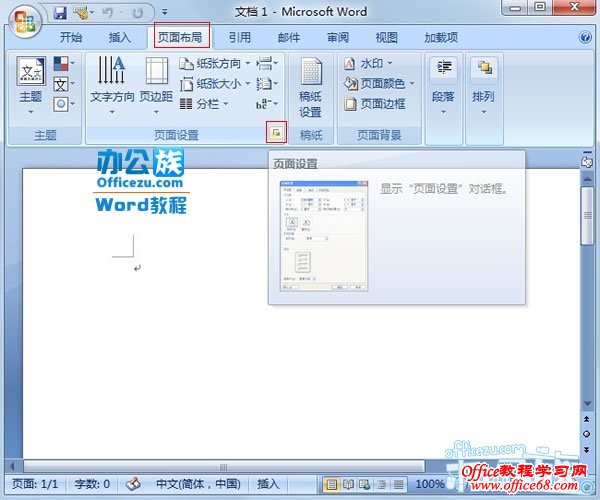Click the horizontal scrollbar thumb
The width and height of the screenshot is (600, 500).
224,466
